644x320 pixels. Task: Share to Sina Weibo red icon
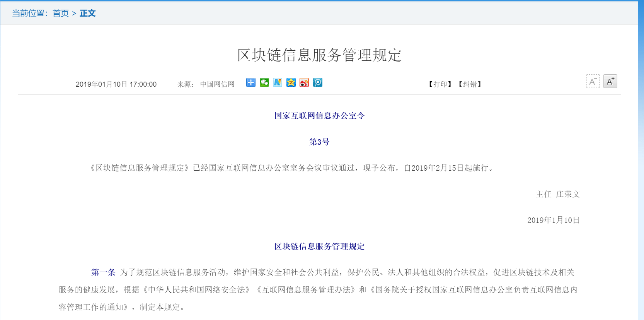click(304, 82)
